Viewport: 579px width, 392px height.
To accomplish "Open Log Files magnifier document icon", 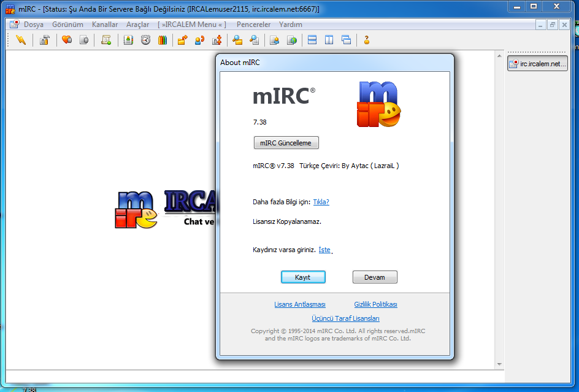I will pos(255,40).
